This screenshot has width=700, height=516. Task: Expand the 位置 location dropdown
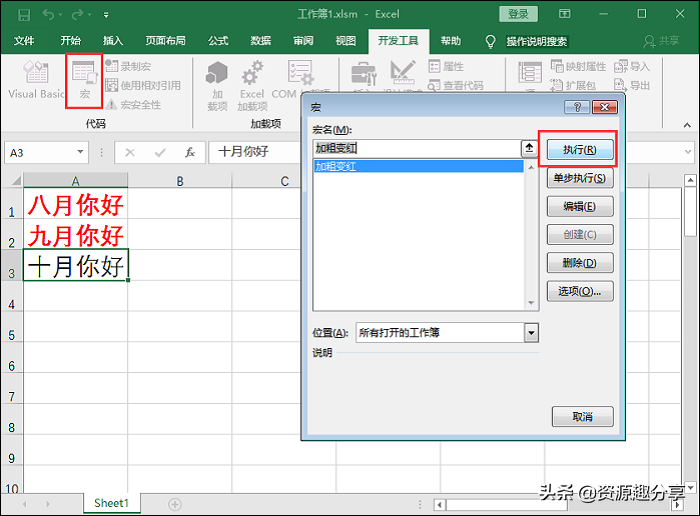pyautogui.click(x=531, y=332)
